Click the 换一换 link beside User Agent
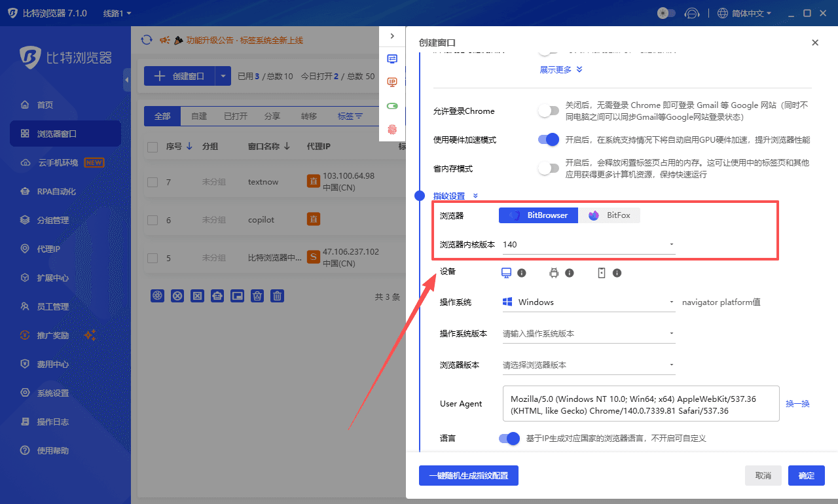Screen dimensions: 838x504 pyautogui.click(x=797, y=403)
